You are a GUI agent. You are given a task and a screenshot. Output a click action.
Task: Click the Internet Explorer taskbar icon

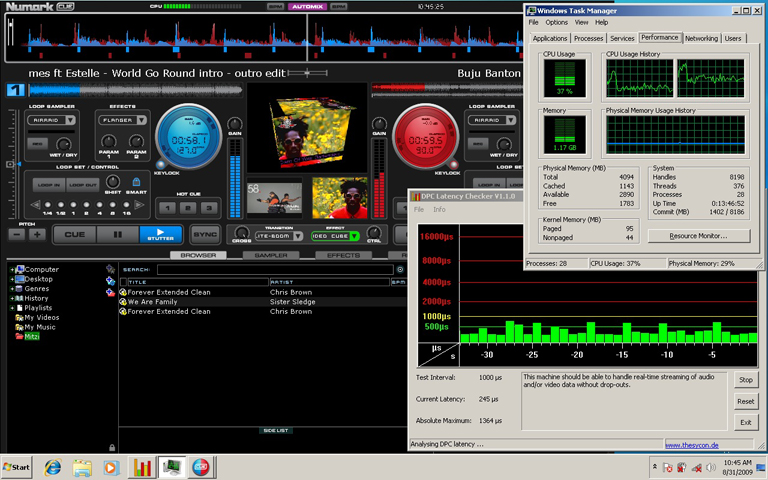[x=52, y=467]
